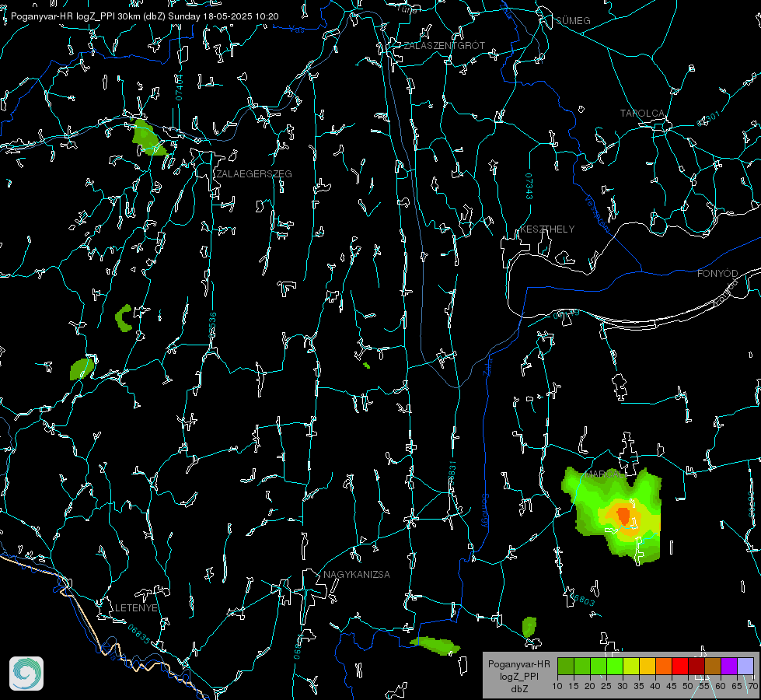761x700 pixels.
Task: Click the blue swirl logo icon
Action: [x=26, y=674]
